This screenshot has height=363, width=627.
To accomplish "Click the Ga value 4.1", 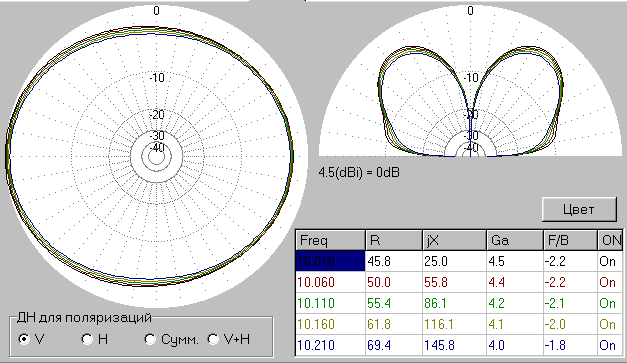I will tap(515, 324).
